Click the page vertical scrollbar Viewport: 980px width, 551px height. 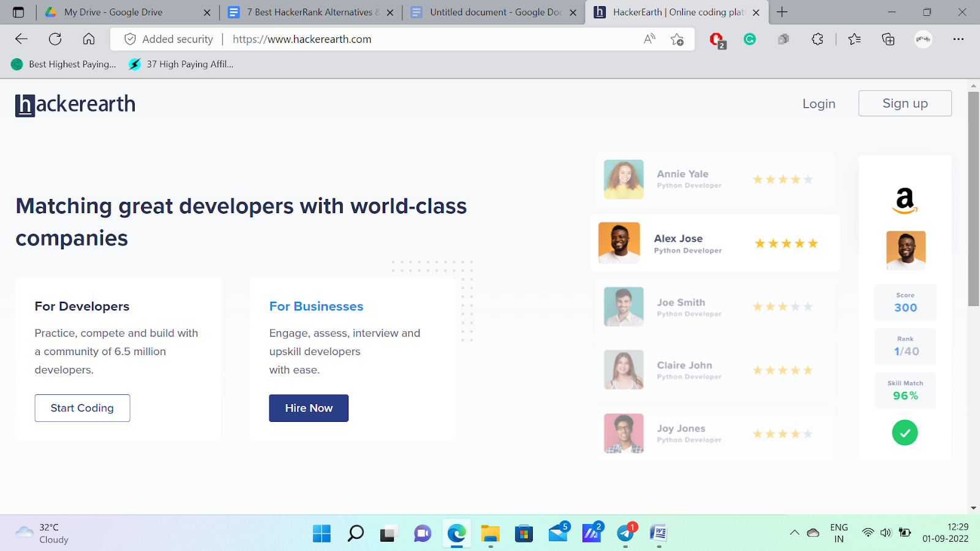pos(973,199)
